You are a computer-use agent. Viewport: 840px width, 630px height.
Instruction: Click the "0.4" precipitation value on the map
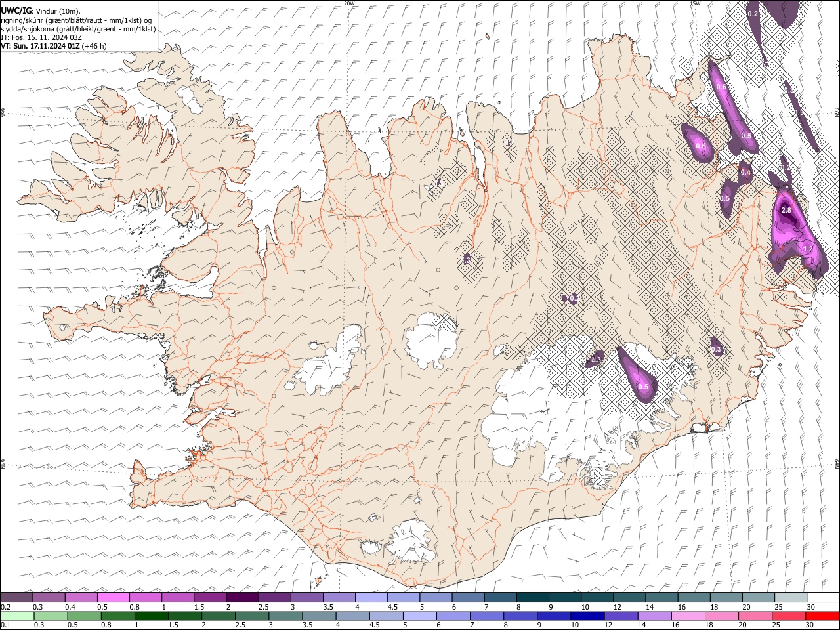point(745,173)
